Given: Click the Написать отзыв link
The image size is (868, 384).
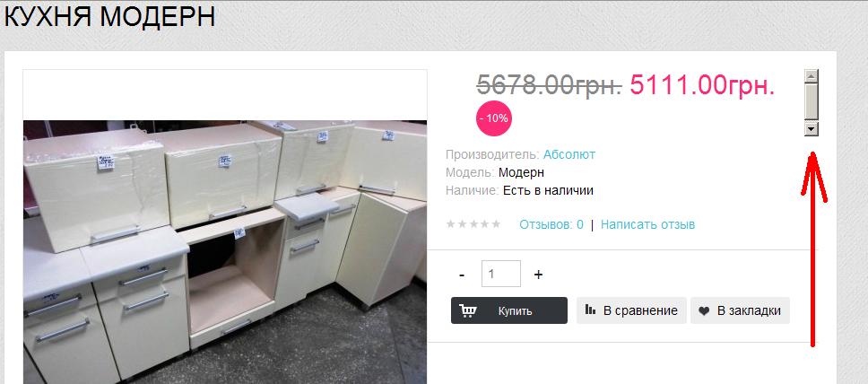Looking at the screenshot, I should (647, 224).
